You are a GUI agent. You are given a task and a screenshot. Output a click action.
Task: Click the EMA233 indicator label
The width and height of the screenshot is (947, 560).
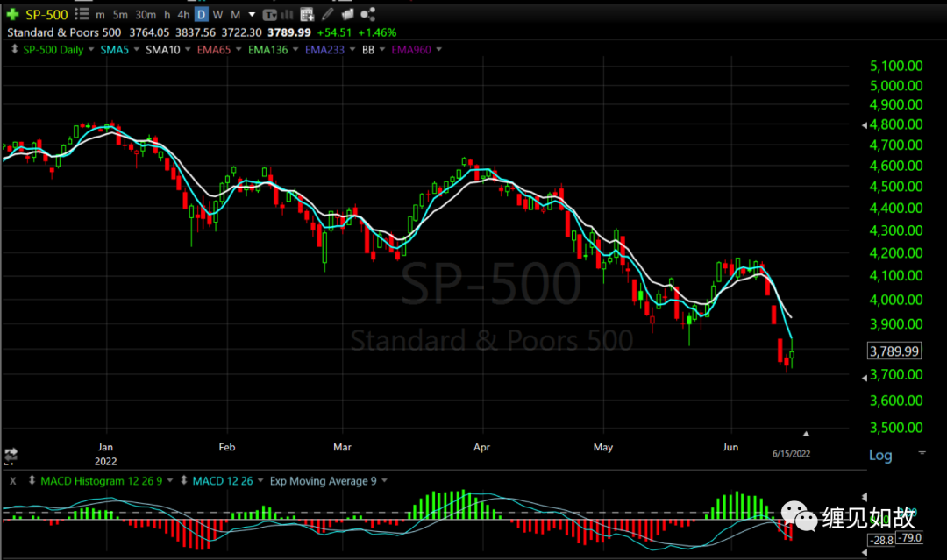(324, 50)
